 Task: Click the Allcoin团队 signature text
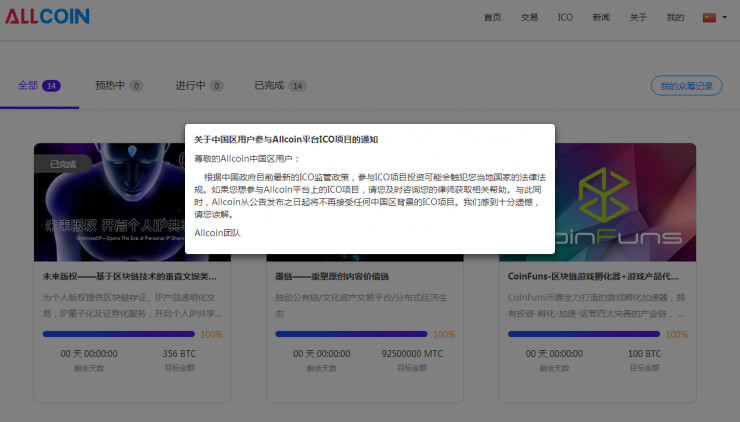218,233
